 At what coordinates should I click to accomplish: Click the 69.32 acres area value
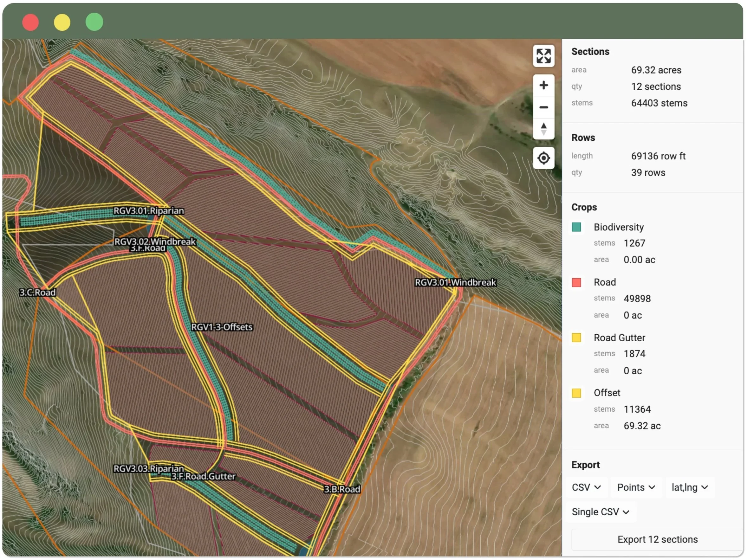(656, 70)
